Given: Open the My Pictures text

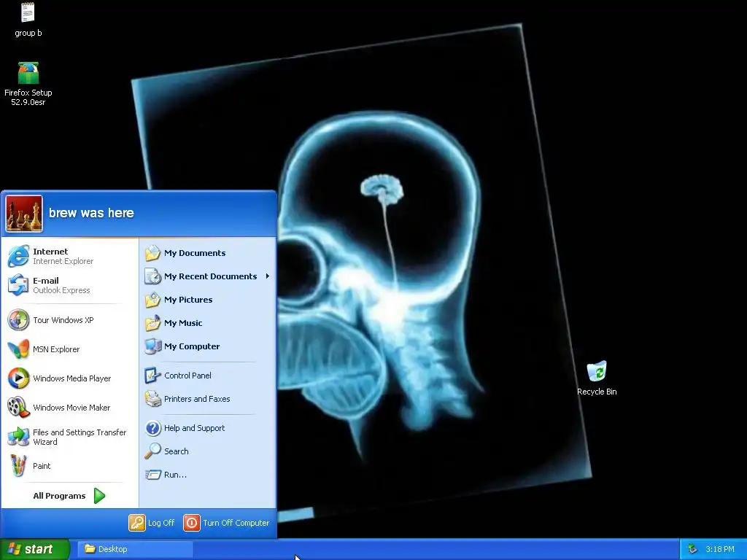Looking at the screenshot, I should (188, 300).
